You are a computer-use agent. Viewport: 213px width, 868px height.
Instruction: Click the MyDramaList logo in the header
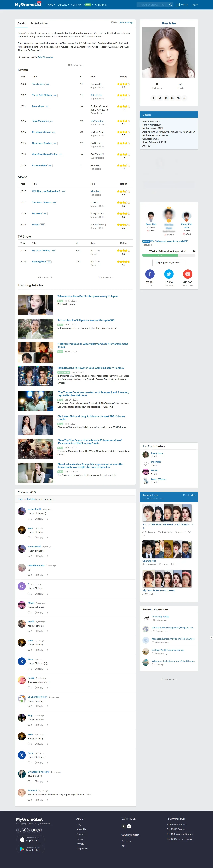(28, 5)
